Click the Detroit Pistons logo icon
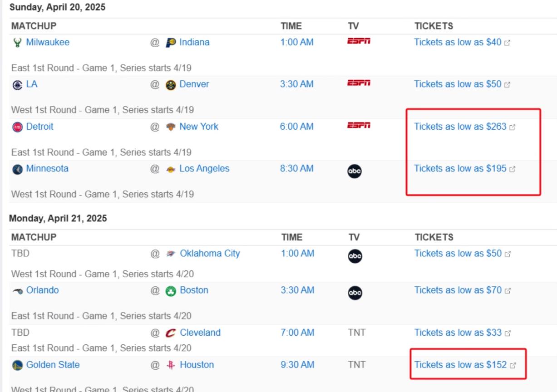 click(17, 127)
